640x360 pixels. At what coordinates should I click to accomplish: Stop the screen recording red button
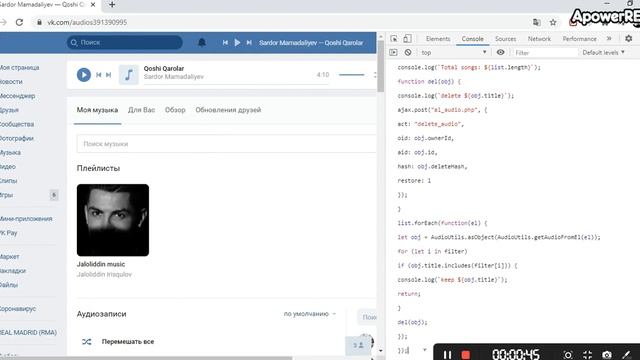click(466, 355)
